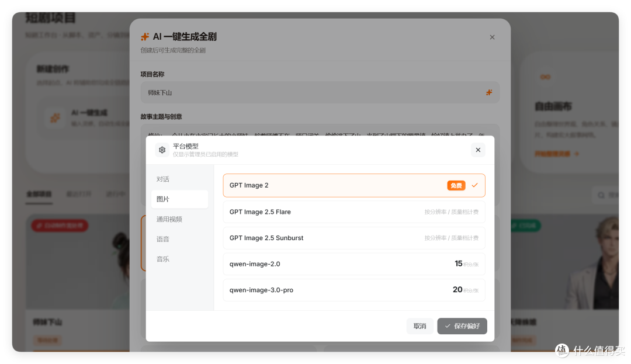Image resolution: width=631 pixels, height=364 pixels.
Task: Select the qwen-image-3.0-pro model
Action: click(354, 290)
